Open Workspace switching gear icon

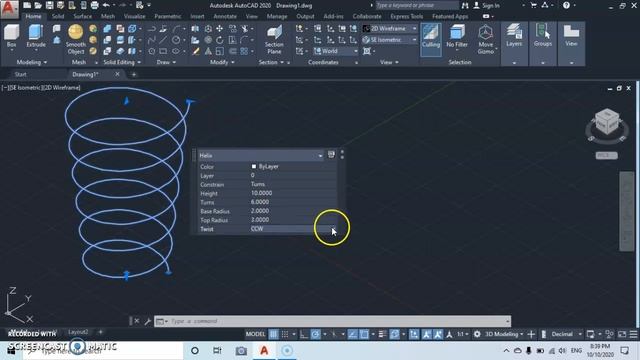(x=477, y=334)
